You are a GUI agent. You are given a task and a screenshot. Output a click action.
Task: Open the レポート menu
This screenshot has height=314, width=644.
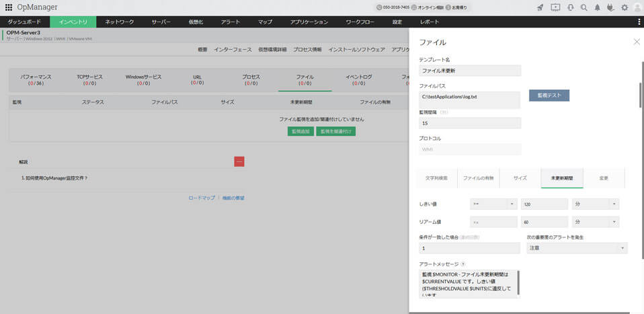(x=430, y=22)
